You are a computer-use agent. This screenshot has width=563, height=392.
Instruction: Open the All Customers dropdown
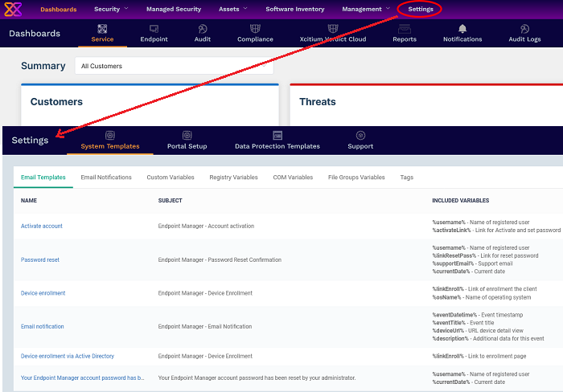coord(175,66)
